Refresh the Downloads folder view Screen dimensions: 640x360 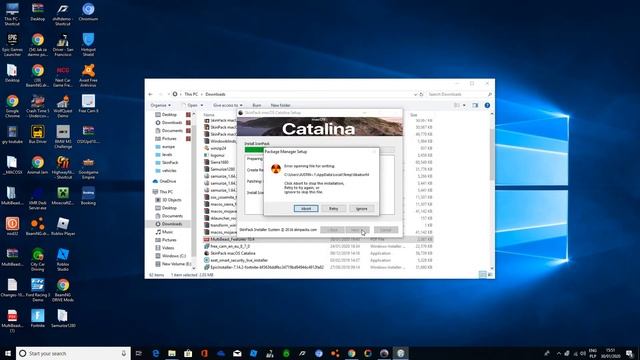point(421,94)
